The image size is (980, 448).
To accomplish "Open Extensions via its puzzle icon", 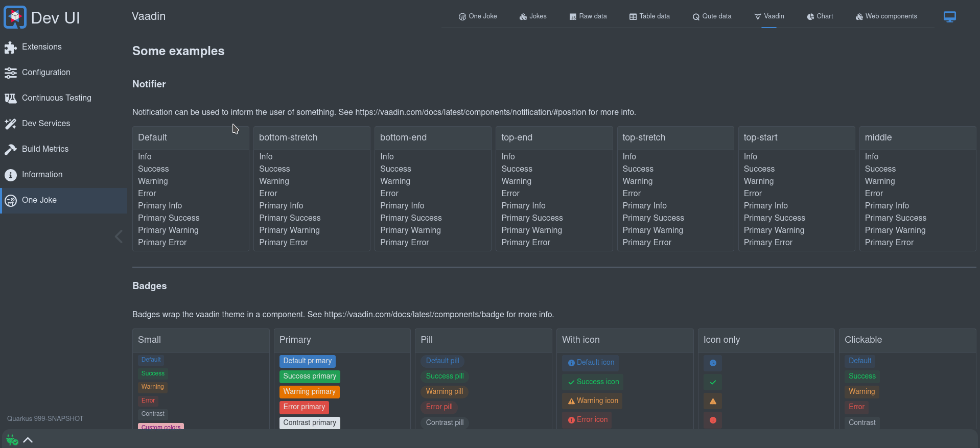I will 10,48.
